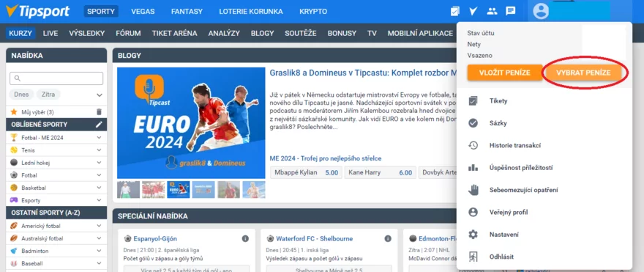Toggle the Dnes filter chip

[21, 95]
